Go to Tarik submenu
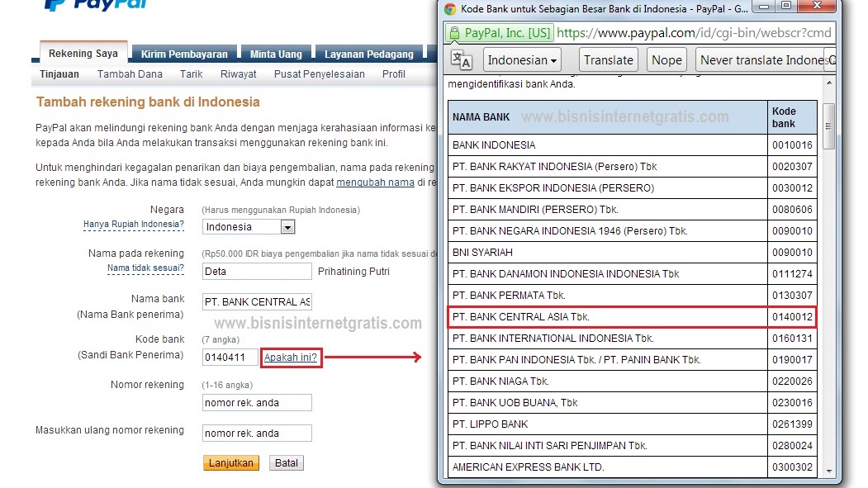868x488 pixels. point(191,74)
